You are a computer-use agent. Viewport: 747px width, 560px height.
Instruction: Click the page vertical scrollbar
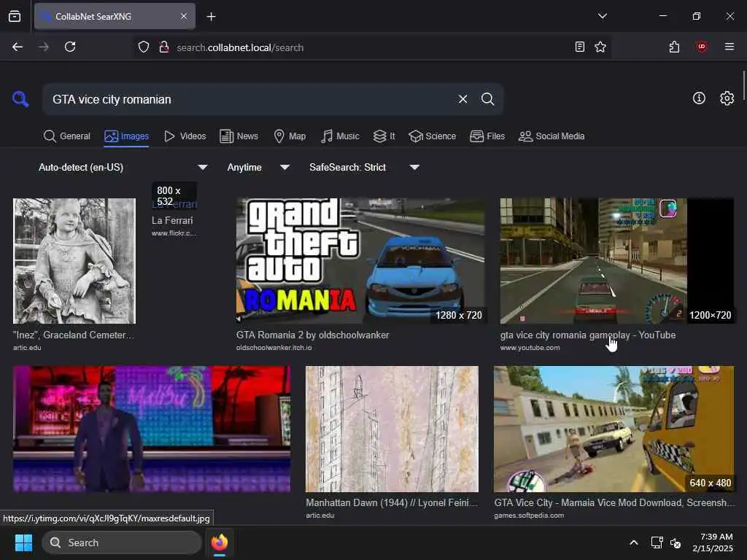coord(743,86)
